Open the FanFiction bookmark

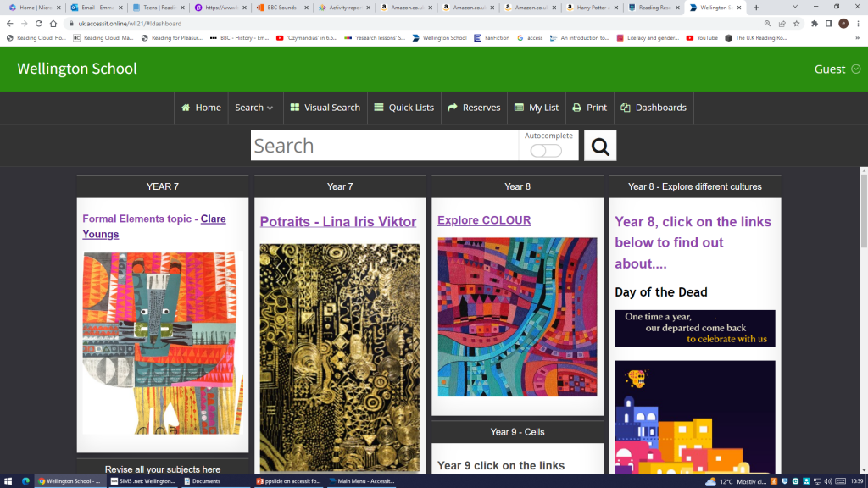(x=492, y=38)
